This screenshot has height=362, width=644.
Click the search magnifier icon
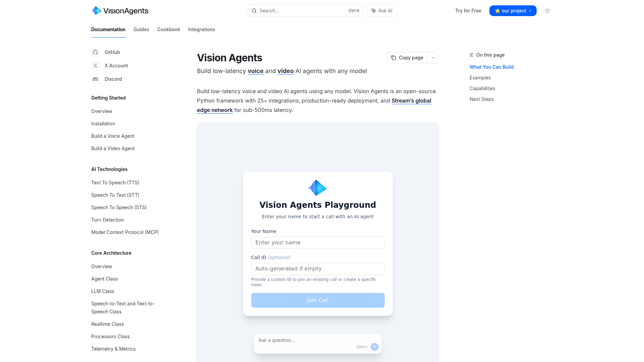254,11
